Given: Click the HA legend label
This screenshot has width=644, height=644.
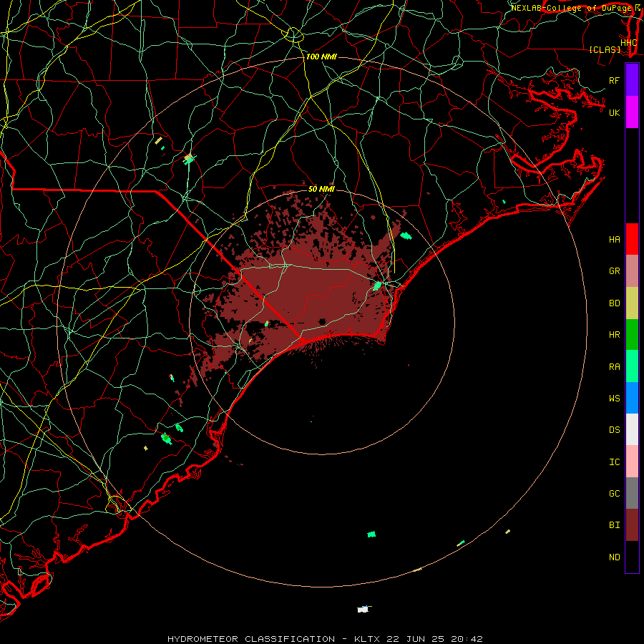Looking at the screenshot, I should pos(614,240).
